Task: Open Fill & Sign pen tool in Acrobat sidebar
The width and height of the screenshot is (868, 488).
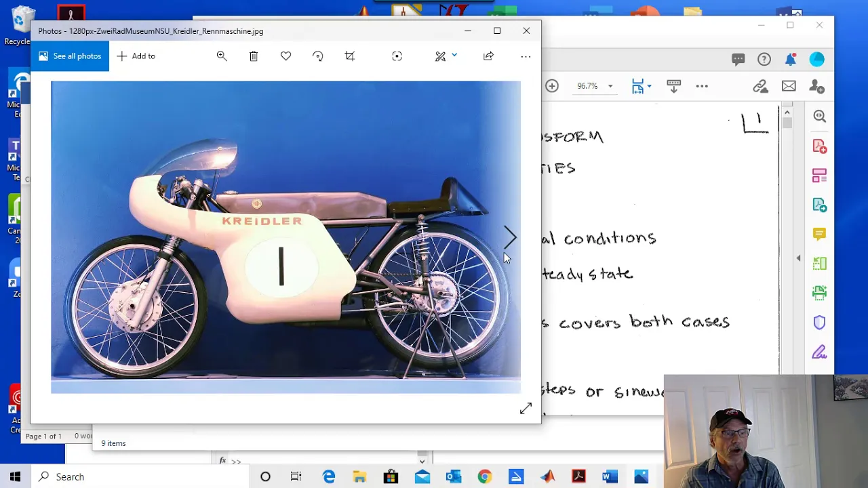Action: coord(819,352)
